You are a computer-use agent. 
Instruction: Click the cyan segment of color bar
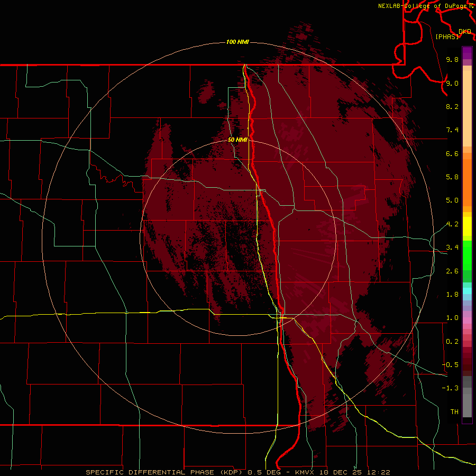coord(467,290)
